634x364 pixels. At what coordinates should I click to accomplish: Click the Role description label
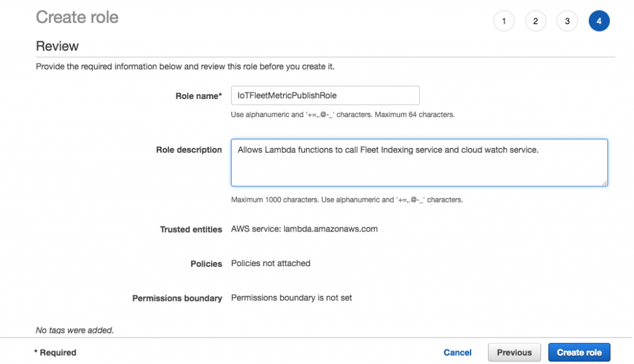pos(189,150)
